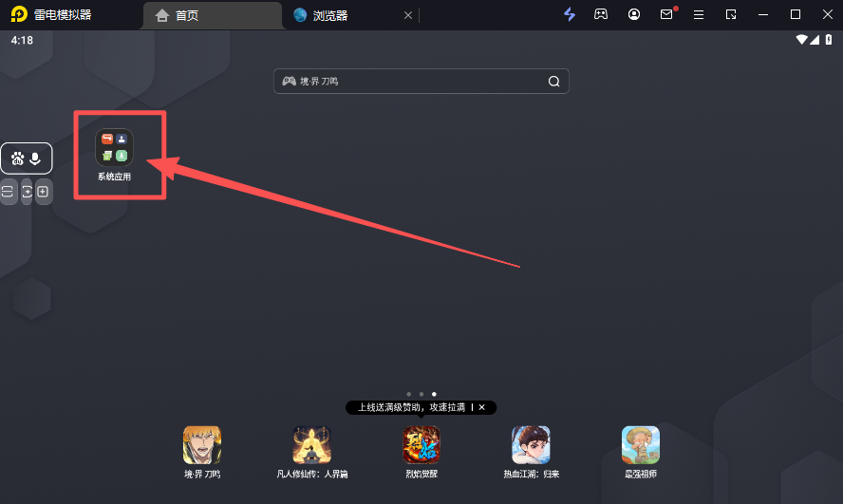Click the arrow-in-bracket icon on left panel
843x504 pixels.
click(x=27, y=192)
